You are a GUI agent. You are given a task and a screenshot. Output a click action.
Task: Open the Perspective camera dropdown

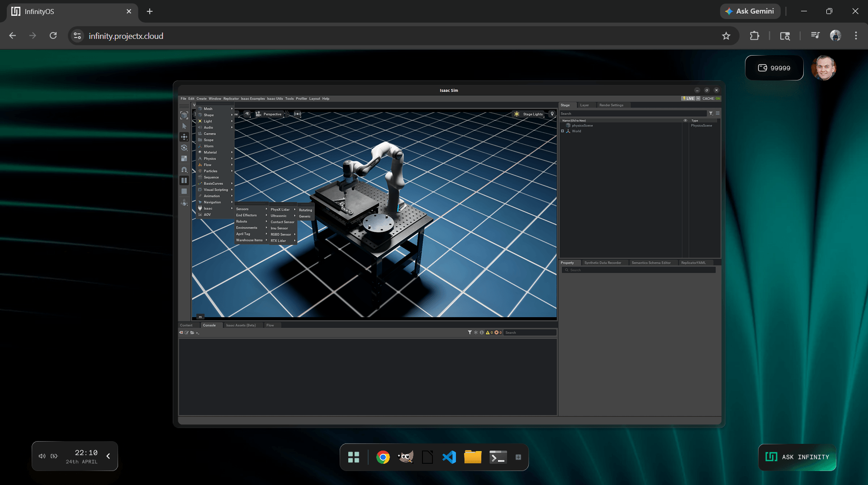click(x=269, y=114)
